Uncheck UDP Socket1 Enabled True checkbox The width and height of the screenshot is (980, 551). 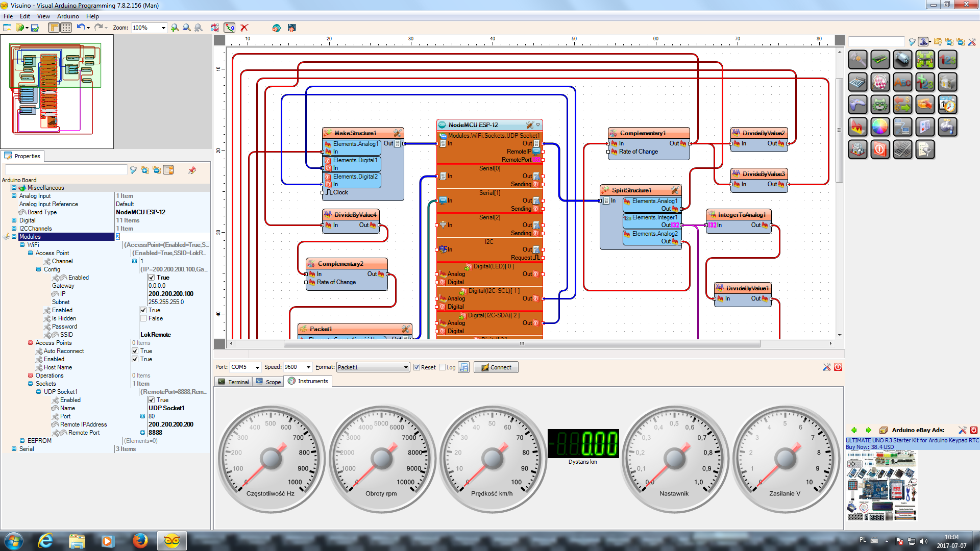151,400
